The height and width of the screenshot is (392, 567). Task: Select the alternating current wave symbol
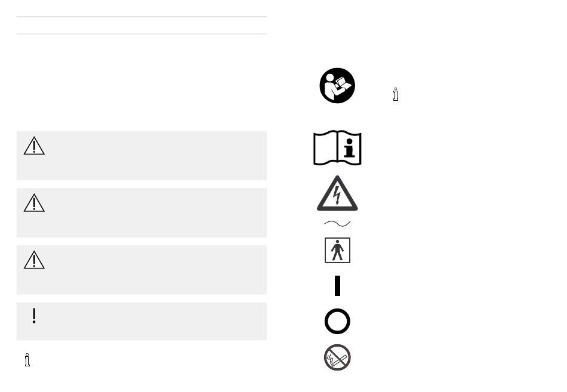pos(337,224)
